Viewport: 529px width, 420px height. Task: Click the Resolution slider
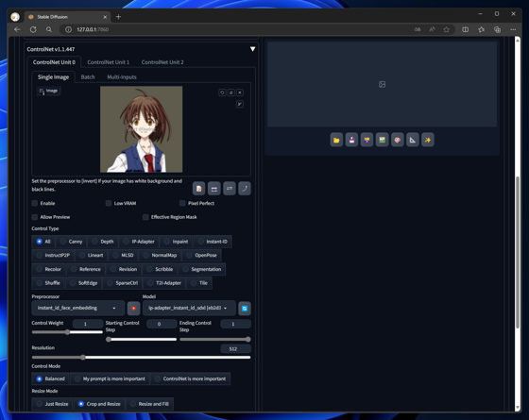point(141,358)
